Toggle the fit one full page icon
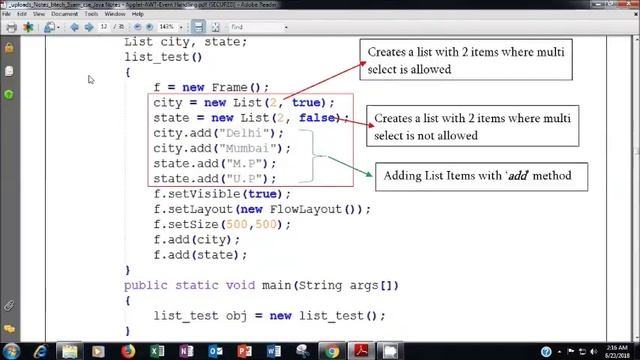Viewport: 640px width, 360px height. [x=216, y=27]
